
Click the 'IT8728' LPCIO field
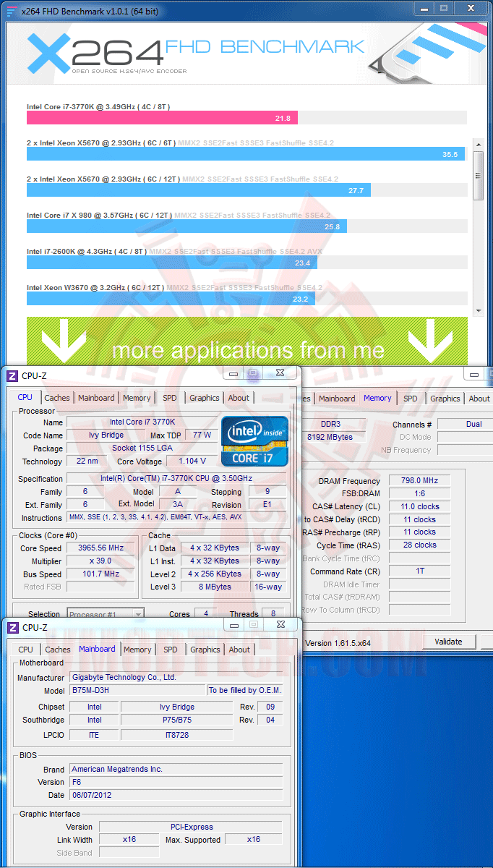tap(177, 734)
